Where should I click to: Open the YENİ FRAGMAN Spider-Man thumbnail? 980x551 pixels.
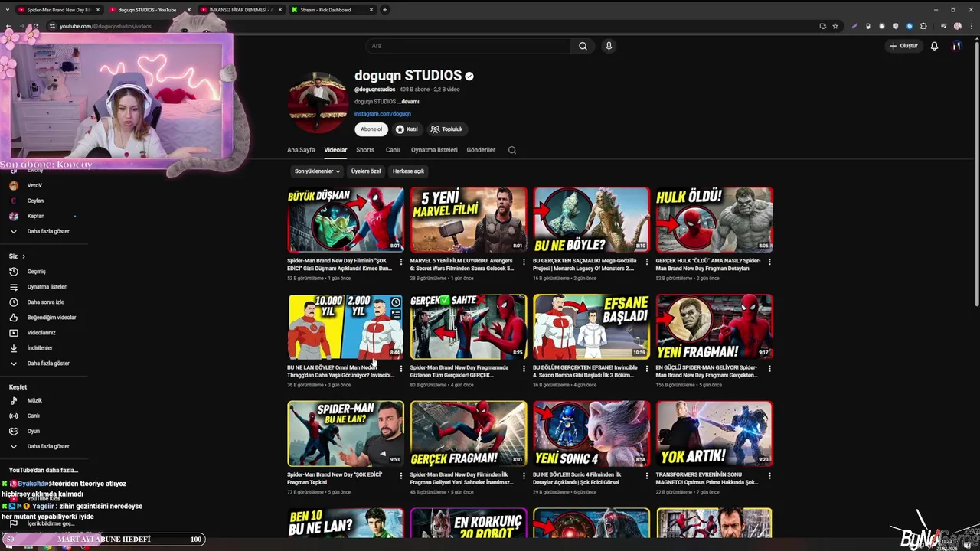pos(714,327)
